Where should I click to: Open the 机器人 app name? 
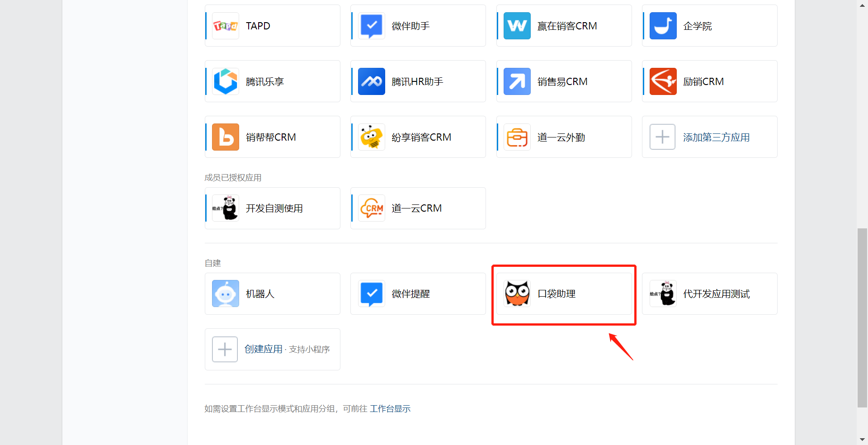pyautogui.click(x=260, y=294)
